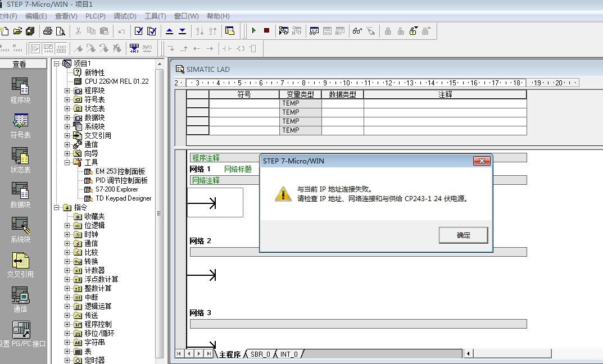Click the first 符号 cell in variable table
This screenshot has width=603, height=364.
pos(244,103)
